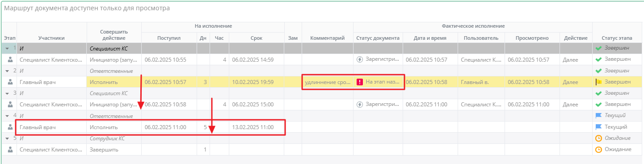644x164 pixels.
Task: Click the title Маршрут документа доступен только для просмотра
Action: pos(87,8)
